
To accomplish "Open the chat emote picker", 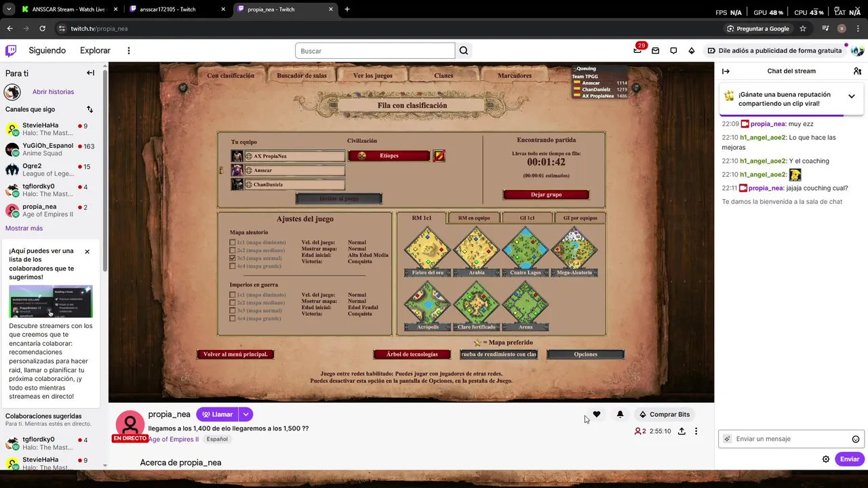I will (856, 439).
